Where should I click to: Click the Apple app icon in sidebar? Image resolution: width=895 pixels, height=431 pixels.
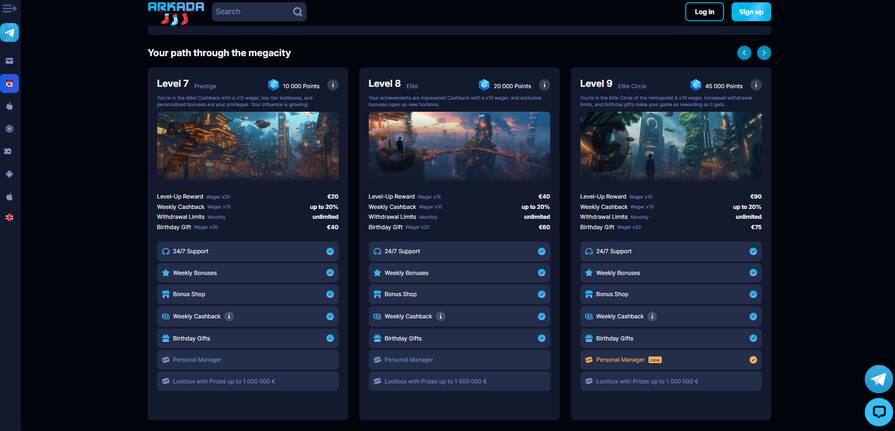[10, 196]
